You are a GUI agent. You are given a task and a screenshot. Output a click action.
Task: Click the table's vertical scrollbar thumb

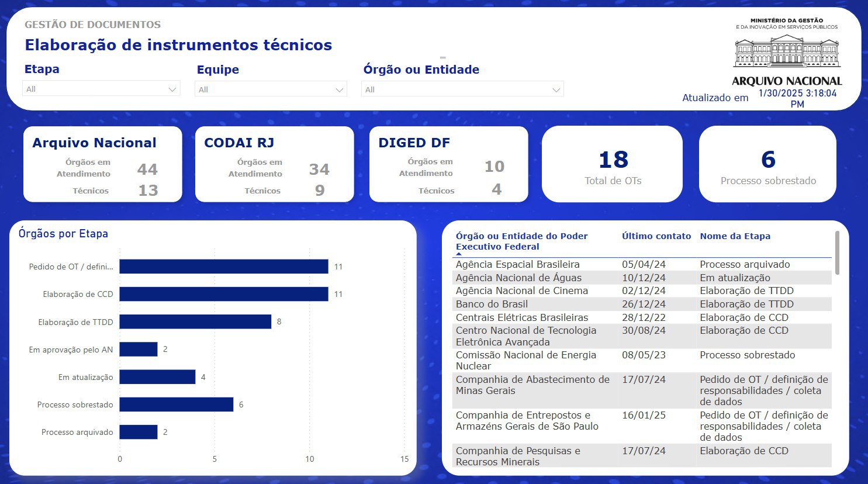(837, 253)
